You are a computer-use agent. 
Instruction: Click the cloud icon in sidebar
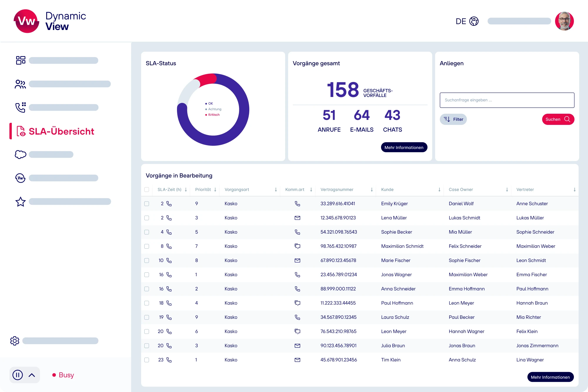coord(21,154)
